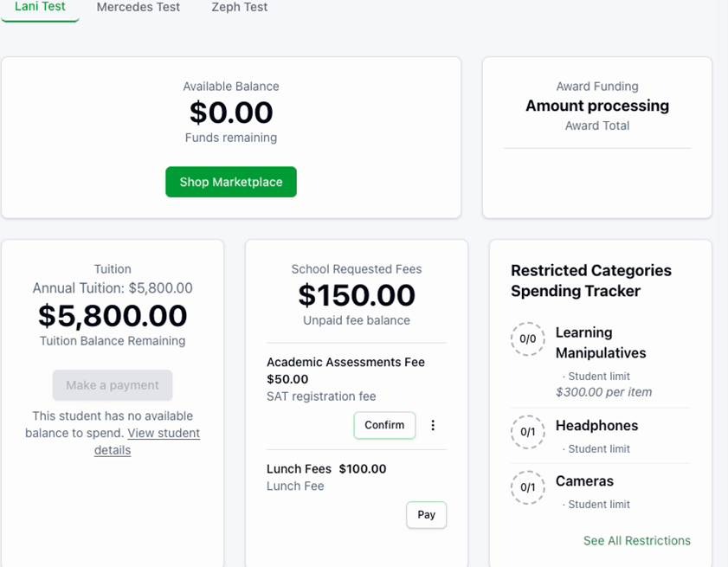This screenshot has height=567, width=728.
Task: Open the View student details link
Action: [147, 441]
